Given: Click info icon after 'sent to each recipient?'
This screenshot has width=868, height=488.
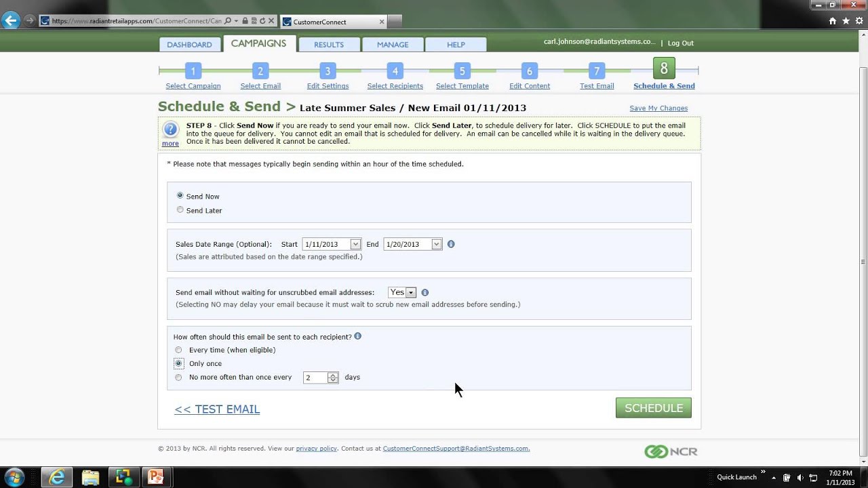Looking at the screenshot, I should [357, 336].
